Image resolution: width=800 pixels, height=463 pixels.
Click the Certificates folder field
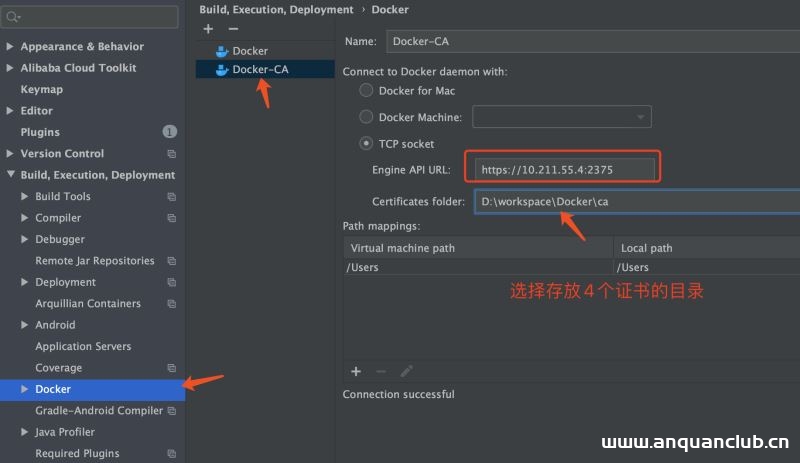pos(637,202)
